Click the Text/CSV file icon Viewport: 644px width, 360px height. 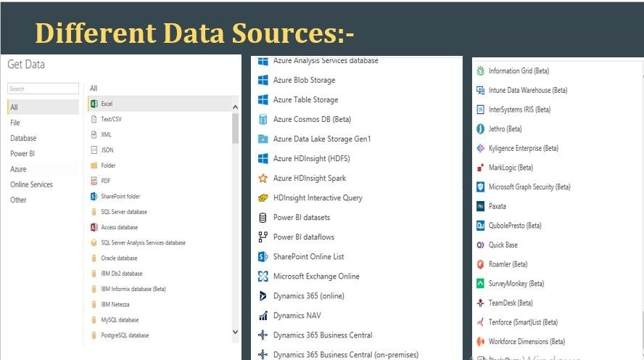(94, 119)
